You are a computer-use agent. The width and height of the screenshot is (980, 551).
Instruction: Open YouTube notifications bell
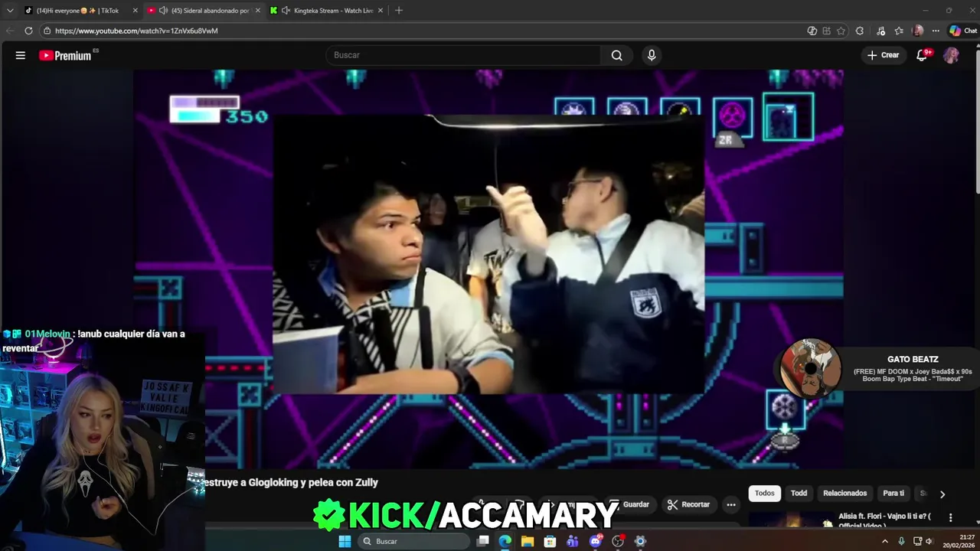(x=922, y=55)
